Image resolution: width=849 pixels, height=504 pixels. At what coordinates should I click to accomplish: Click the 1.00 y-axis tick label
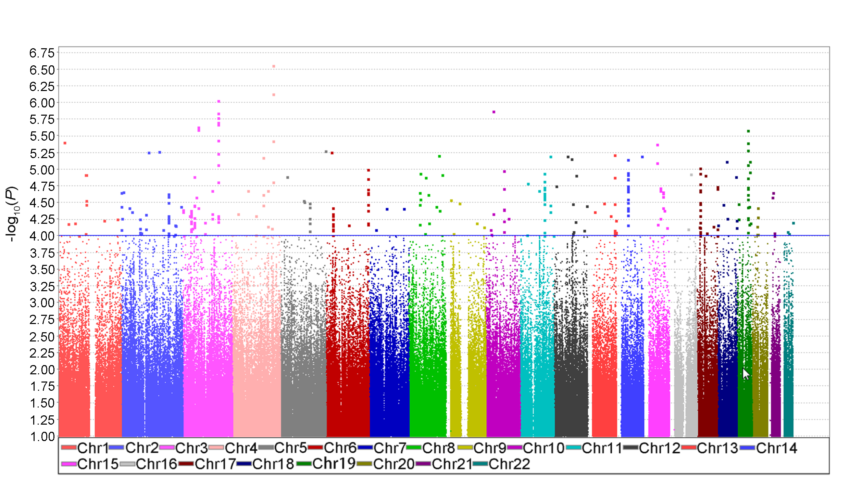[42, 437]
